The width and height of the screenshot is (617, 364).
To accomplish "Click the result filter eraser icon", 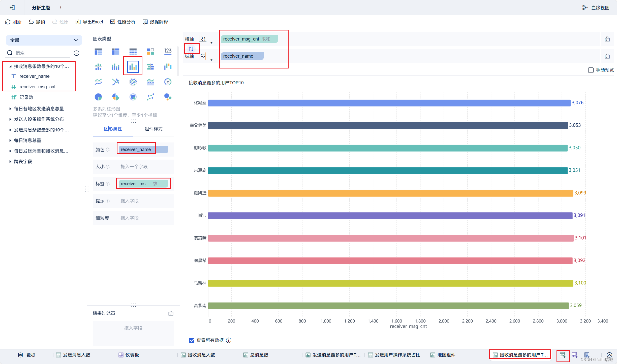I will coord(171,313).
